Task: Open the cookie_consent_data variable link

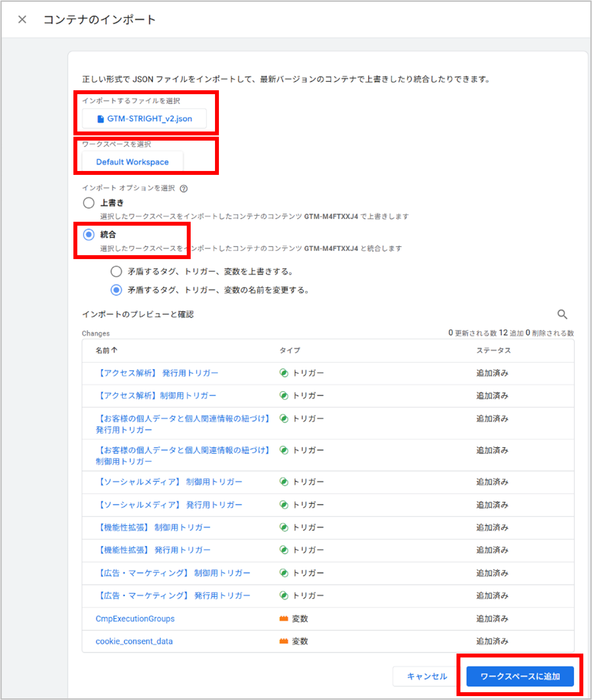Action: tap(134, 641)
